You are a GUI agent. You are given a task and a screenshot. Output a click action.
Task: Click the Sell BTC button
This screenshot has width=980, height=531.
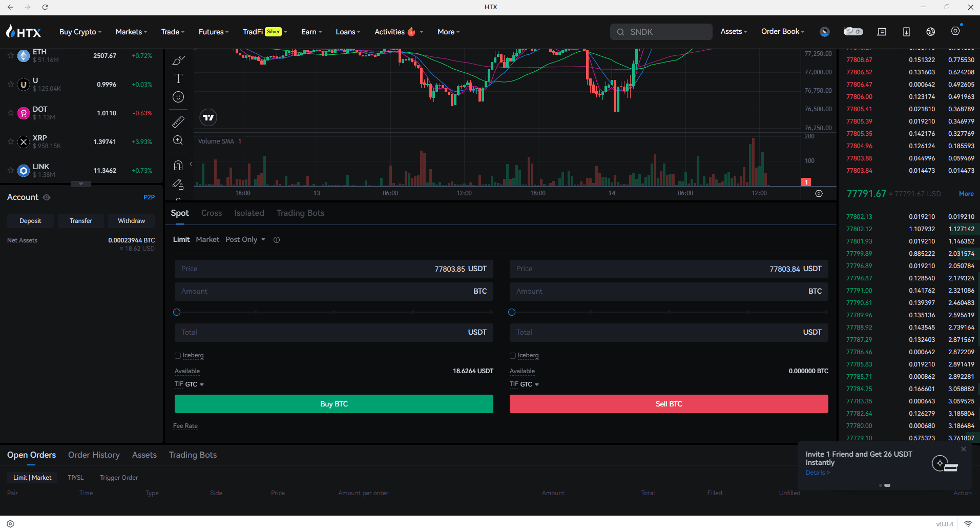[669, 404]
